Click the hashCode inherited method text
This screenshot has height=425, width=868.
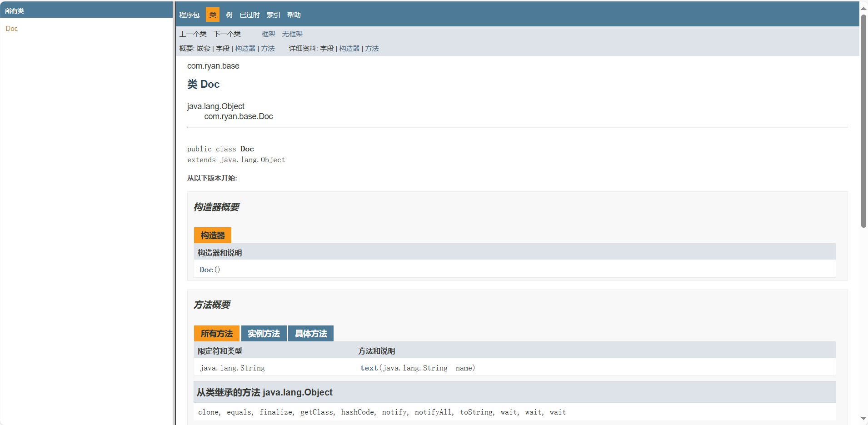tap(358, 412)
